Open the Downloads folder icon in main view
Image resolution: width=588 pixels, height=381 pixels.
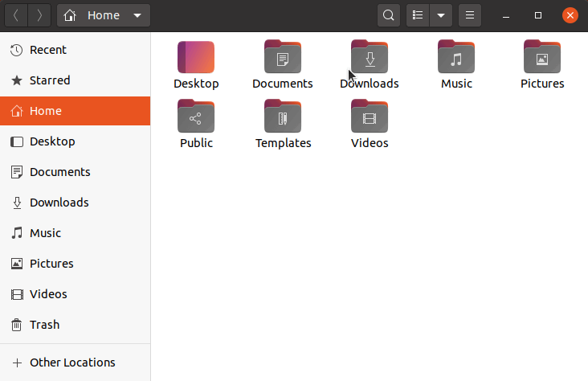[370, 57]
